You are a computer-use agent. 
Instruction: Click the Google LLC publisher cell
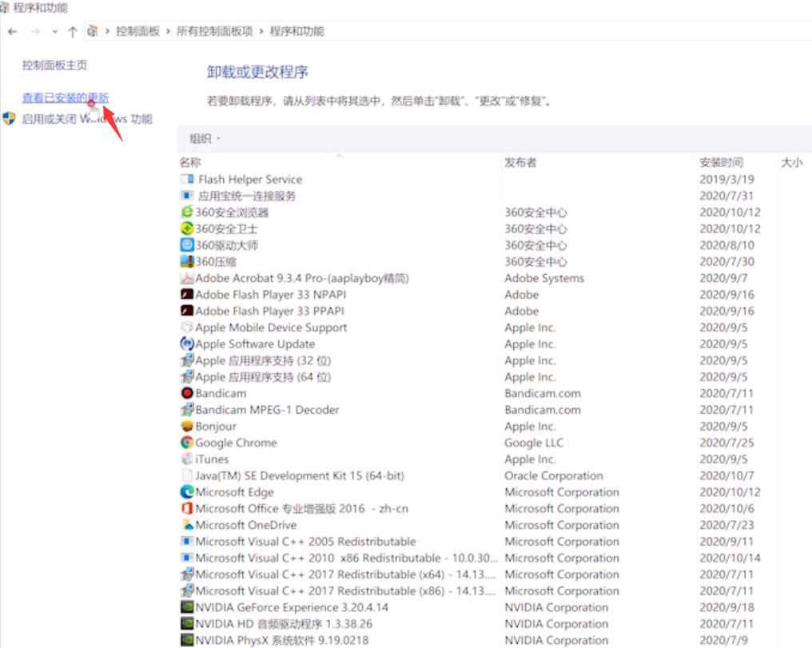click(534, 443)
